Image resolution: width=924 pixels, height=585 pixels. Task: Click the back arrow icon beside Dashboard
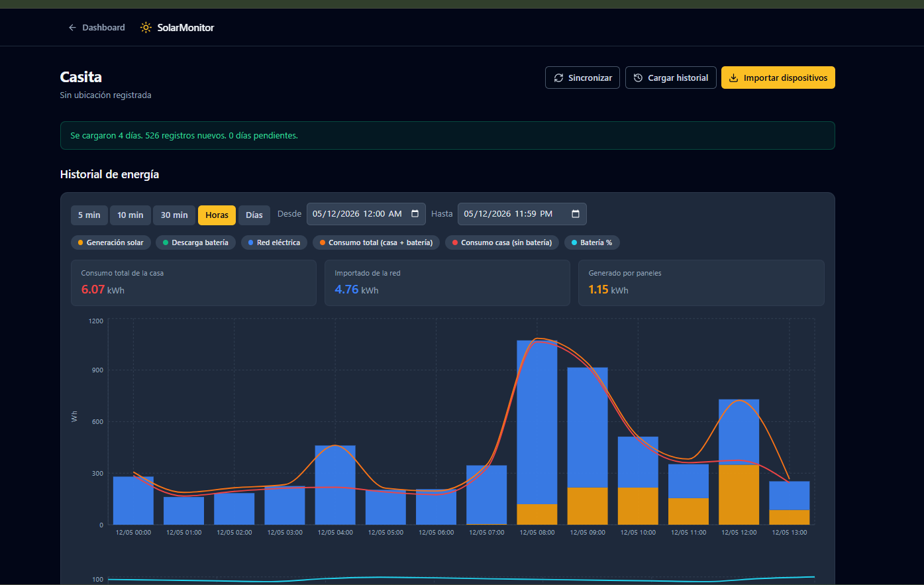pos(72,28)
